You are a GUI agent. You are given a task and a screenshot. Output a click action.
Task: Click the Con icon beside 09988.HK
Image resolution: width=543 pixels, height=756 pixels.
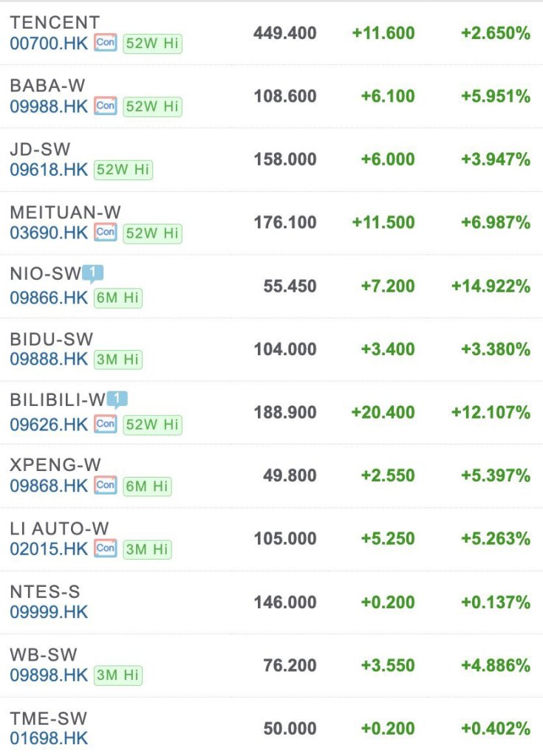(106, 106)
